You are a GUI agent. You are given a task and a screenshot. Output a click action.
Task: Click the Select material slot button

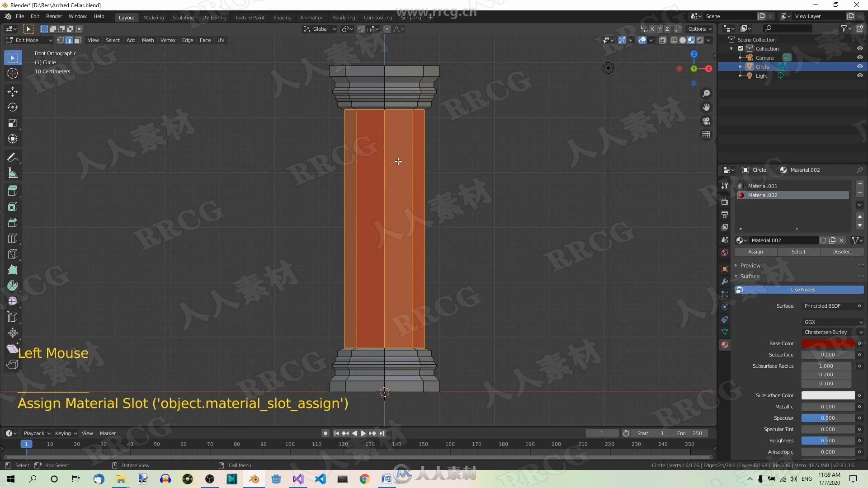point(798,251)
